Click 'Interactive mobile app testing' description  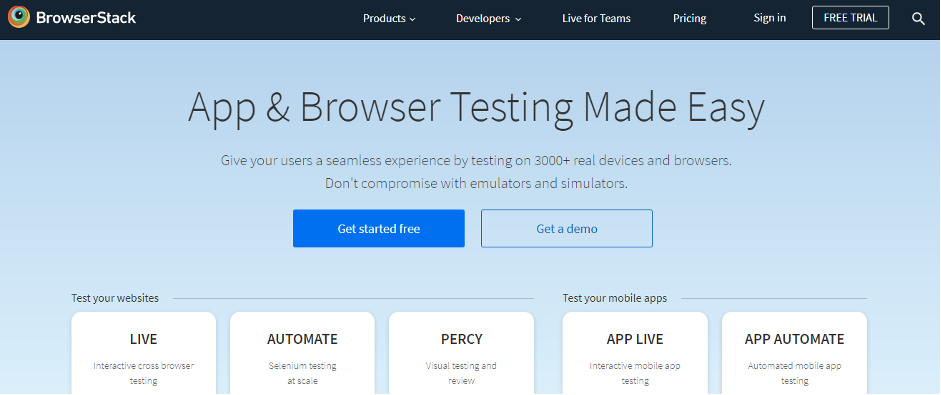coord(635,373)
